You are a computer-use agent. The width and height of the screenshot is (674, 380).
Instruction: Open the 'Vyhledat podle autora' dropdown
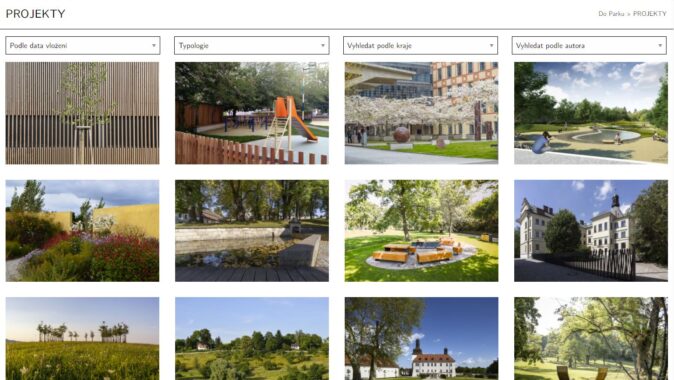(589, 46)
